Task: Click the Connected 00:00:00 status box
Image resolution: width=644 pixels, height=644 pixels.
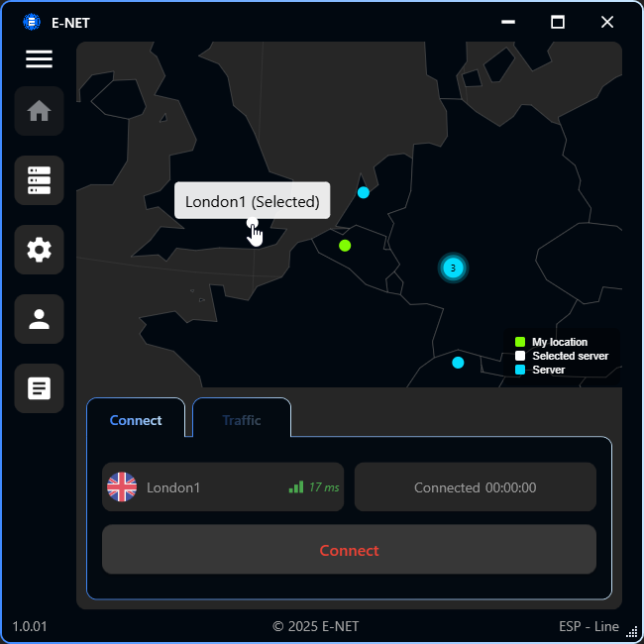Action: (476, 487)
